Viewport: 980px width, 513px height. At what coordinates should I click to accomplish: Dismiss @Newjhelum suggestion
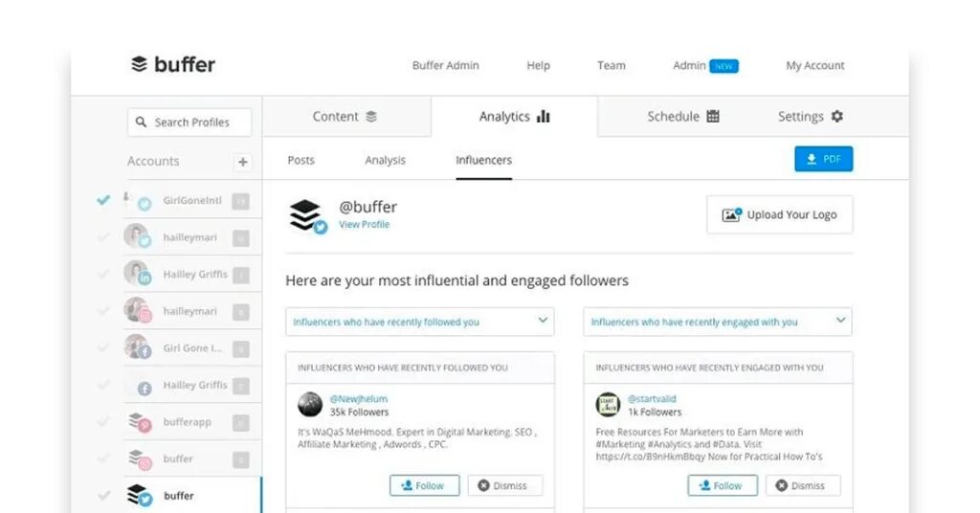pos(504,485)
